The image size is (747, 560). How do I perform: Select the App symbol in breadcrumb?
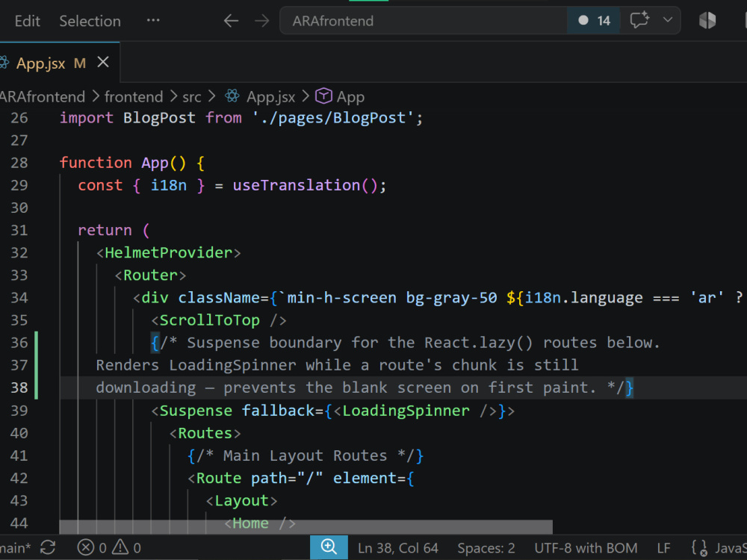350,97
